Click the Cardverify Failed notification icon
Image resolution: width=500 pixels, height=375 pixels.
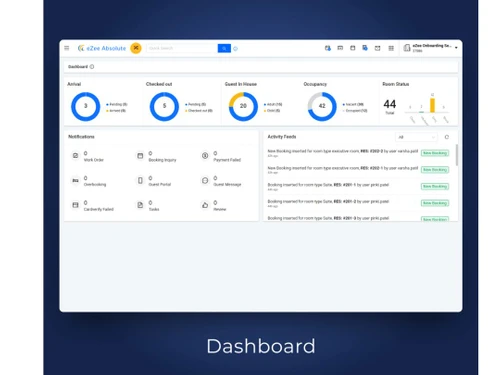[x=75, y=205]
